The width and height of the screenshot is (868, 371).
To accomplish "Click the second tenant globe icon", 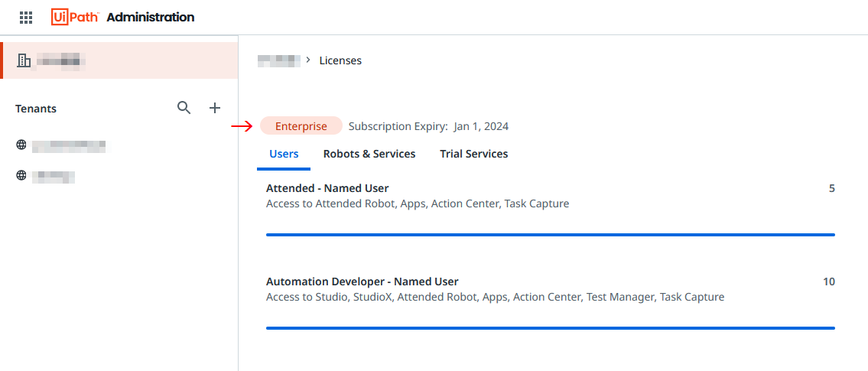I will click(21, 175).
